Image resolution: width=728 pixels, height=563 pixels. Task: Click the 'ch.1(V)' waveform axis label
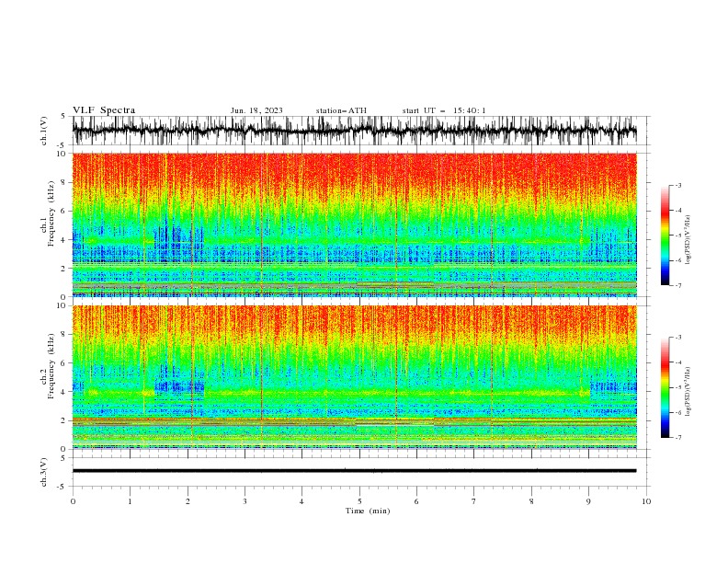click(44, 131)
